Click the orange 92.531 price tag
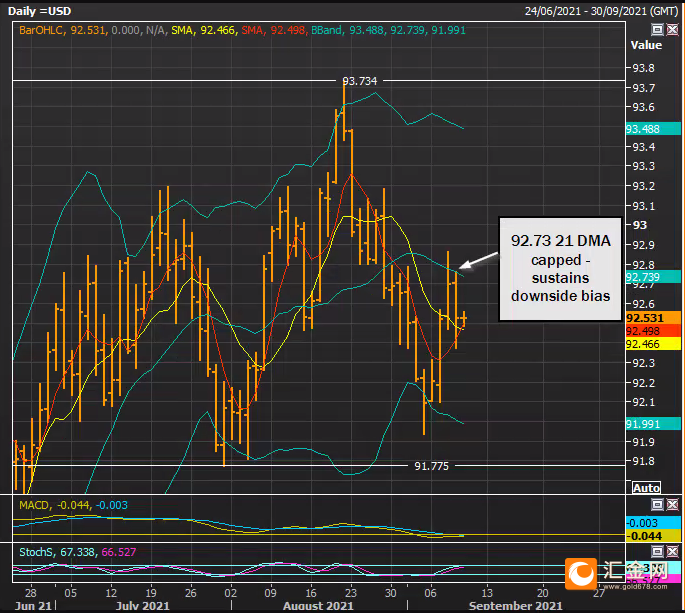 642,318
